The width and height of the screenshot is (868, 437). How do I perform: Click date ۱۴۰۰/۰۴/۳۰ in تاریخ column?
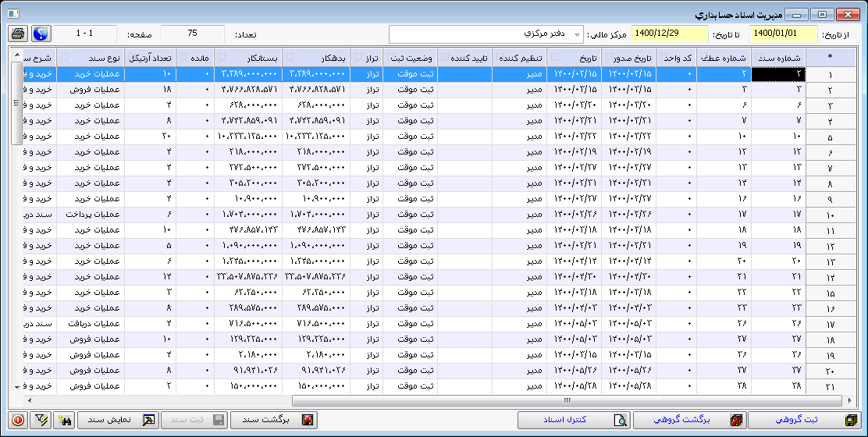(x=575, y=276)
